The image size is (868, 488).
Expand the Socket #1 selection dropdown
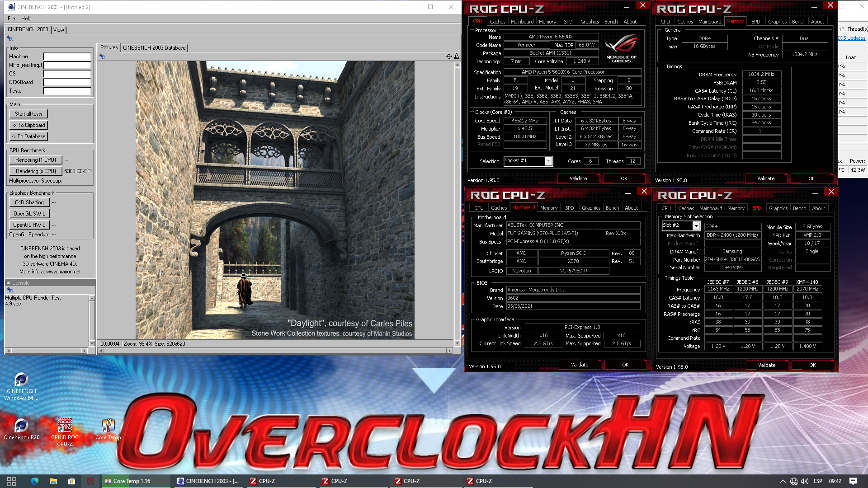pos(548,161)
